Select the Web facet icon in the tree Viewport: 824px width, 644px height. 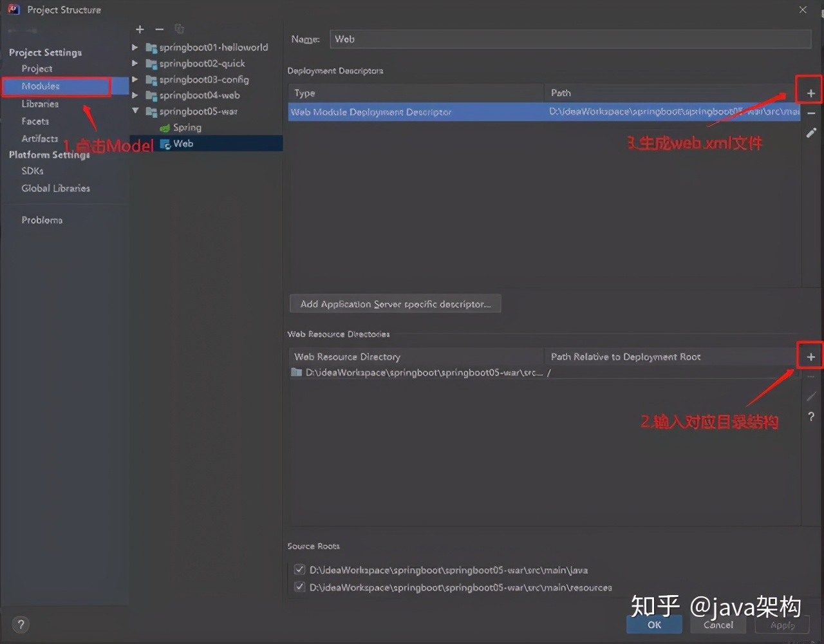(x=165, y=144)
